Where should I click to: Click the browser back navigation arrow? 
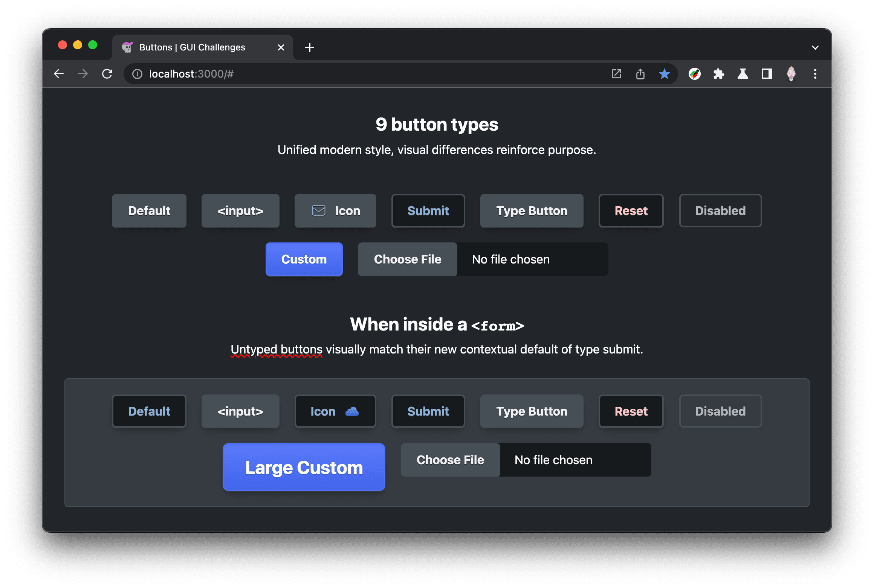tap(59, 73)
